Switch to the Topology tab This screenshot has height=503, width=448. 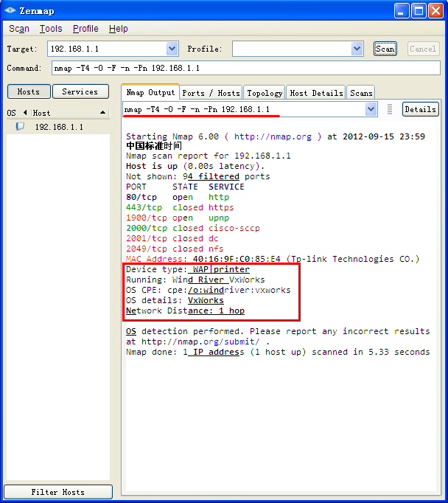click(265, 93)
